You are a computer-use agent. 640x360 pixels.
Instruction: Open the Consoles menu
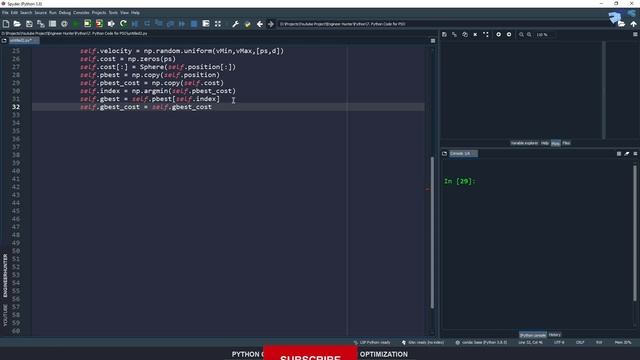(x=81, y=13)
